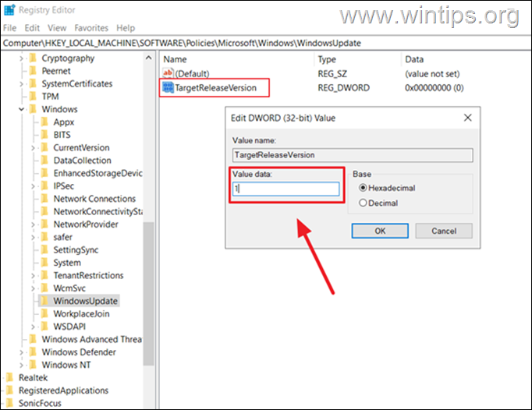Select the RegisteredApplications key
The height and width of the screenshot is (410, 532).
click(x=63, y=391)
